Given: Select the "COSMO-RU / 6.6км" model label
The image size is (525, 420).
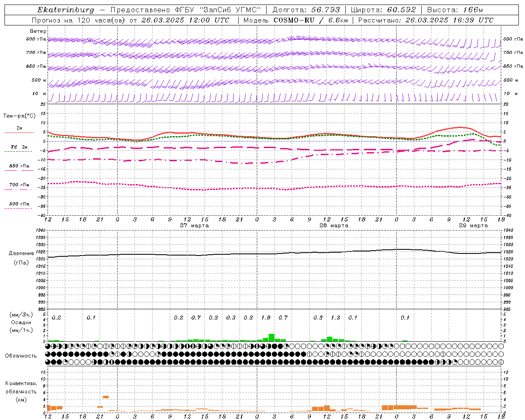Looking at the screenshot, I should (x=311, y=20).
